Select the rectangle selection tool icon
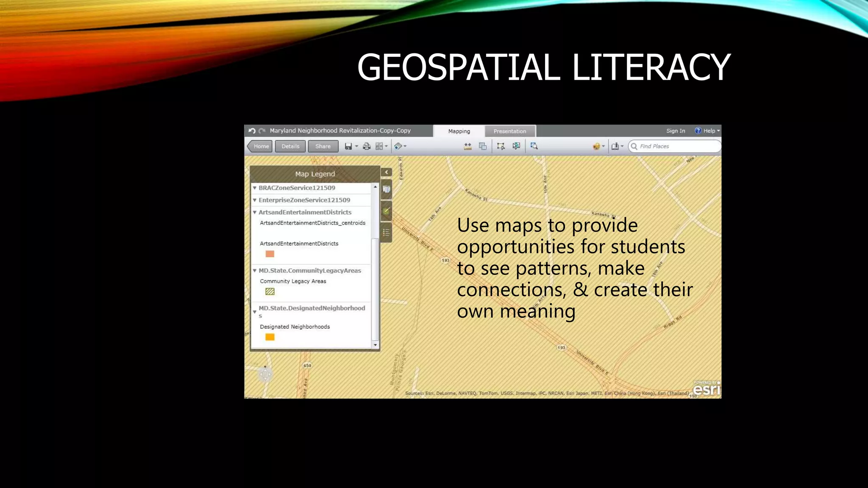This screenshot has height=488, width=868. click(501, 146)
